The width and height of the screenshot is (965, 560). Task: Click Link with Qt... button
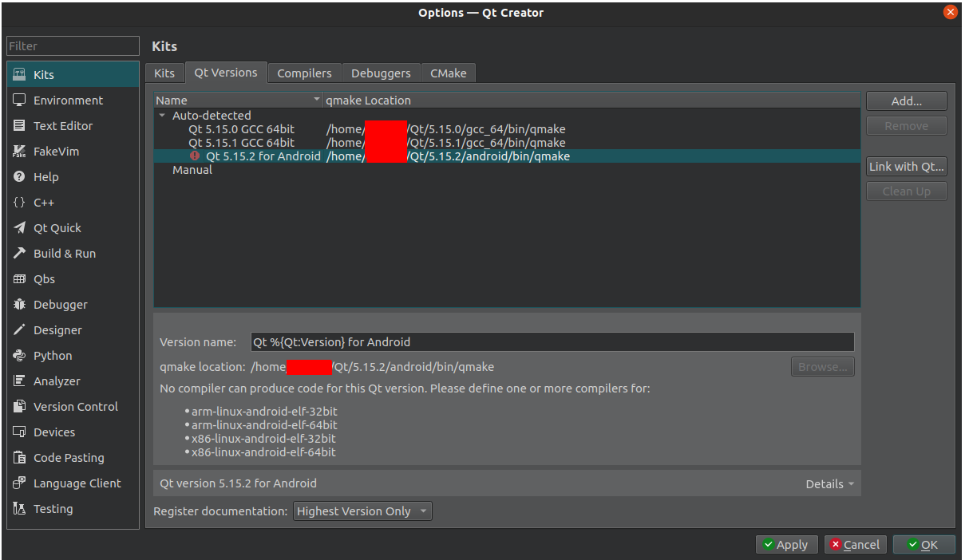[907, 167]
